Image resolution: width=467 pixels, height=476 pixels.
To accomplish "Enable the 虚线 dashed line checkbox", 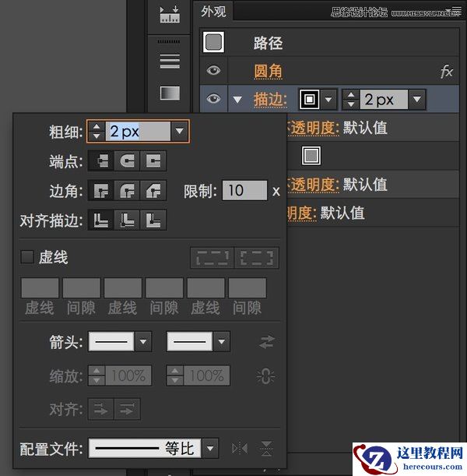I will [27, 257].
